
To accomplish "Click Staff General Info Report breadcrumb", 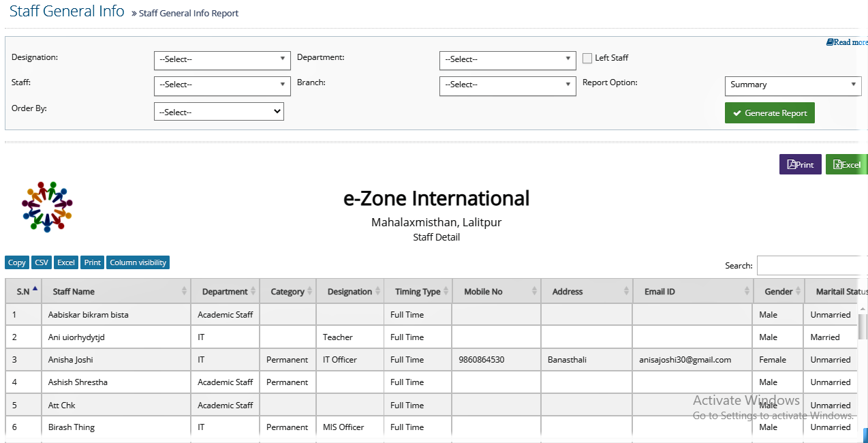I will tap(189, 14).
